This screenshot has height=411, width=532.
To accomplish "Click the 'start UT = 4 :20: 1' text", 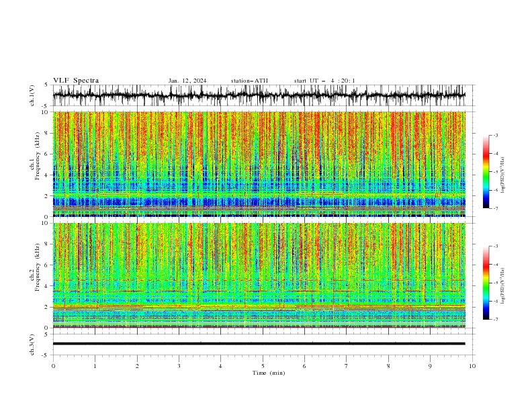I will click(x=324, y=81).
